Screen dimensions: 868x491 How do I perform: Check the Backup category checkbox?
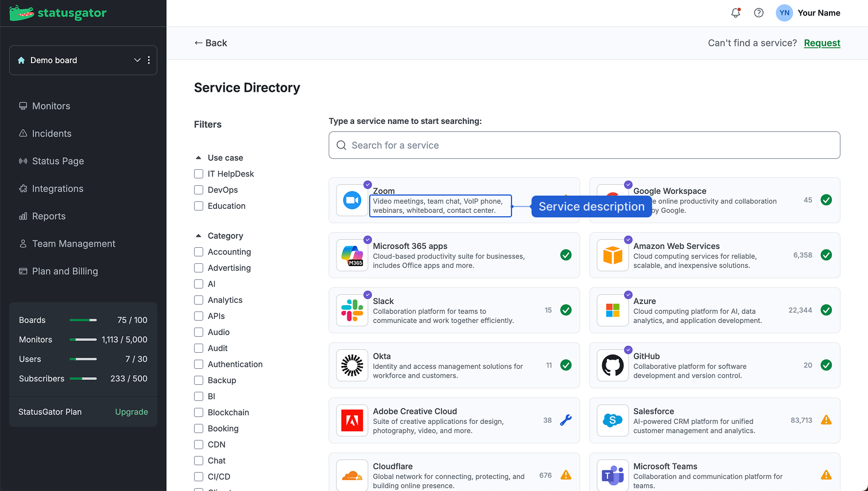[199, 380]
